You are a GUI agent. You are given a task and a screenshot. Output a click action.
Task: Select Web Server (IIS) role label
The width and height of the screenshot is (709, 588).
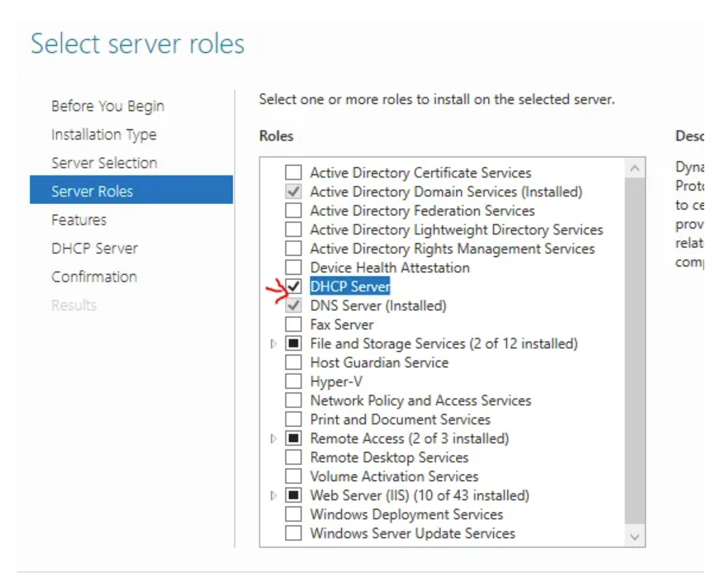[x=420, y=496]
